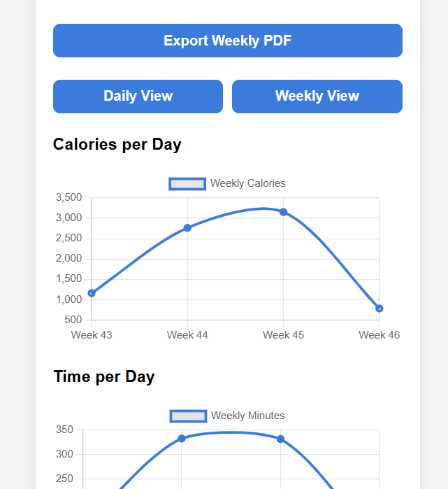This screenshot has height=489, width=448.
Task: Click the 3,500 y-axis label
Action: [x=68, y=197]
